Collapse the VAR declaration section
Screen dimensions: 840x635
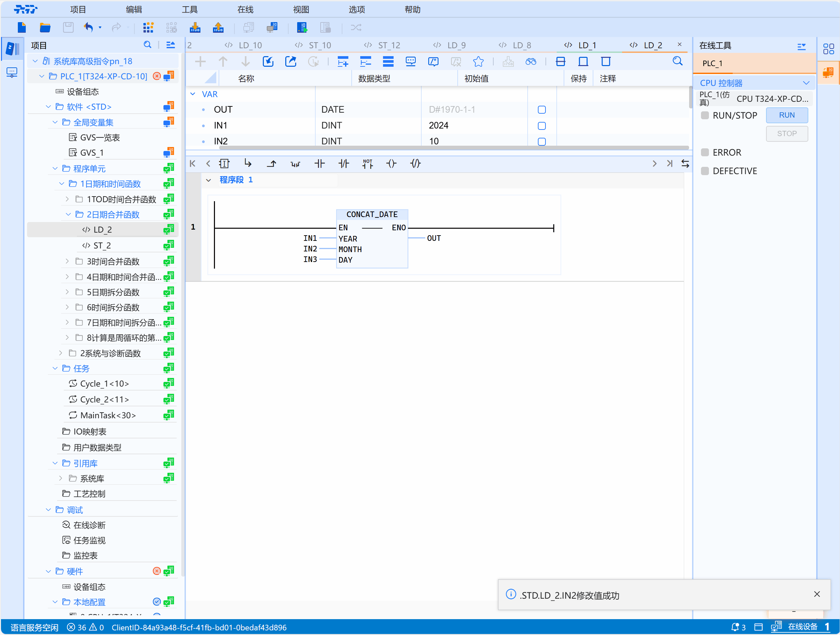pyautogui.click(x=193, y=94)
